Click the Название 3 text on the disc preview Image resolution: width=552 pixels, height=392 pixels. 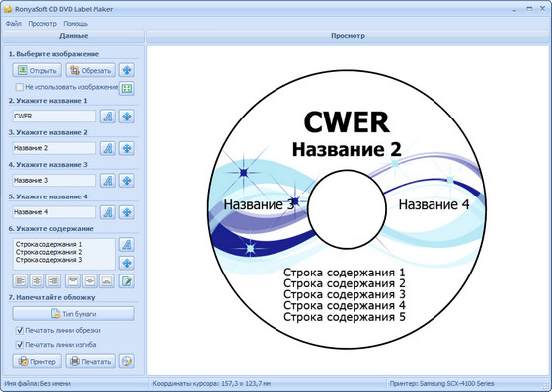pos(259,204)
